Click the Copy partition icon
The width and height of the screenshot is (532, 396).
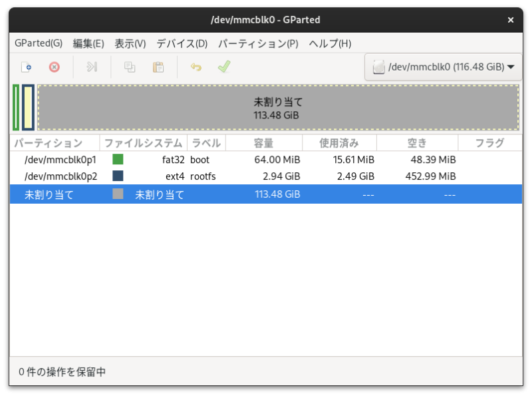[130, 67]
